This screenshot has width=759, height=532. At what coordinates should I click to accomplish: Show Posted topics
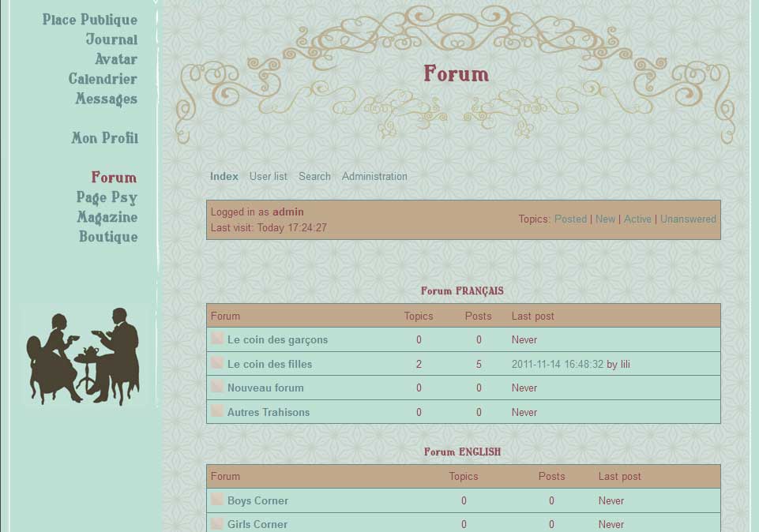point(571,219)
